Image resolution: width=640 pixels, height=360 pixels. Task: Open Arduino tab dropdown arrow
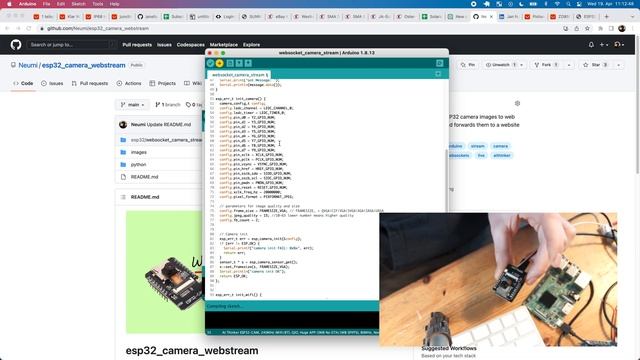click(438, 74)
